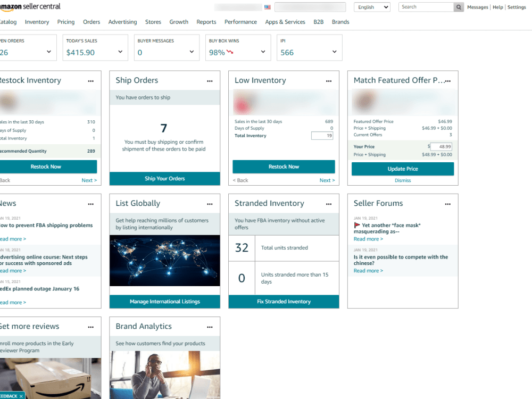Open the Advertising menu
This screenshot has height=399, width=532.
122,22
